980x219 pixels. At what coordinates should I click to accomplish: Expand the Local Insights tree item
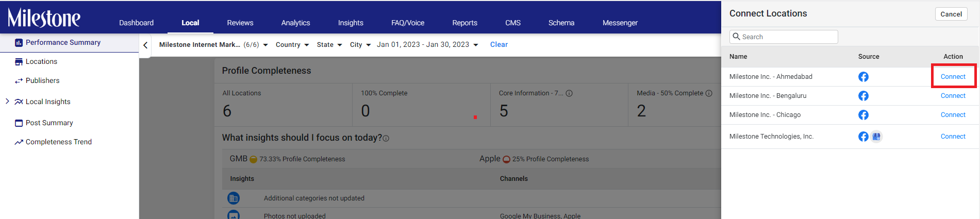[7, 102]
